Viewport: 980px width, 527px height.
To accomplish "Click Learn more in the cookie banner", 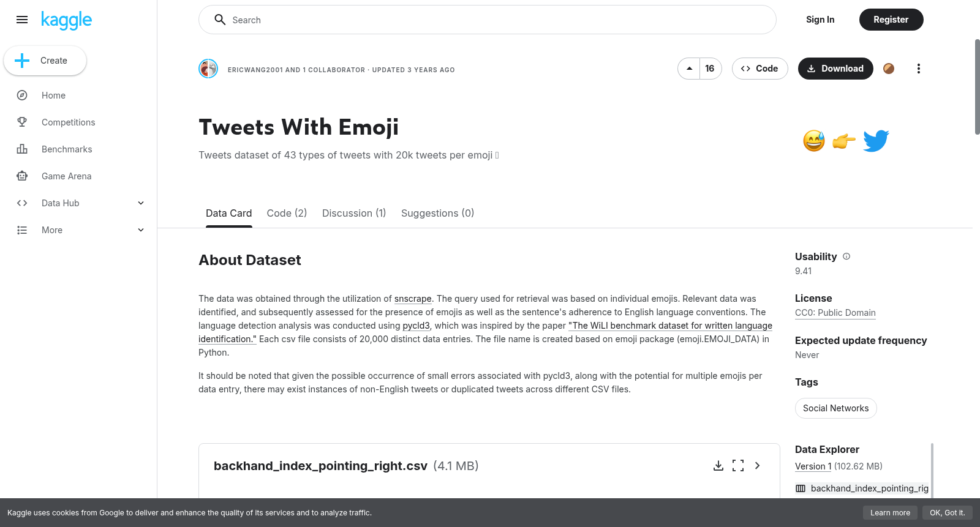I will 891,513.
